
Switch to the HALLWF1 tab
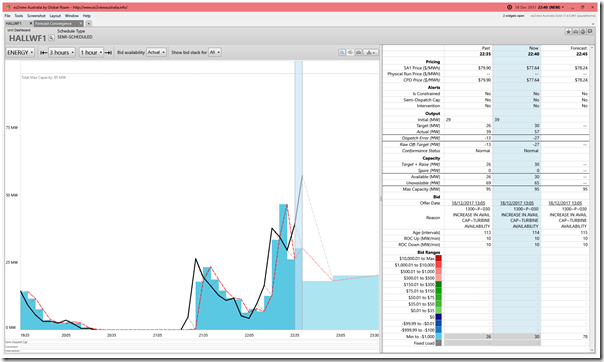point(15,23)
